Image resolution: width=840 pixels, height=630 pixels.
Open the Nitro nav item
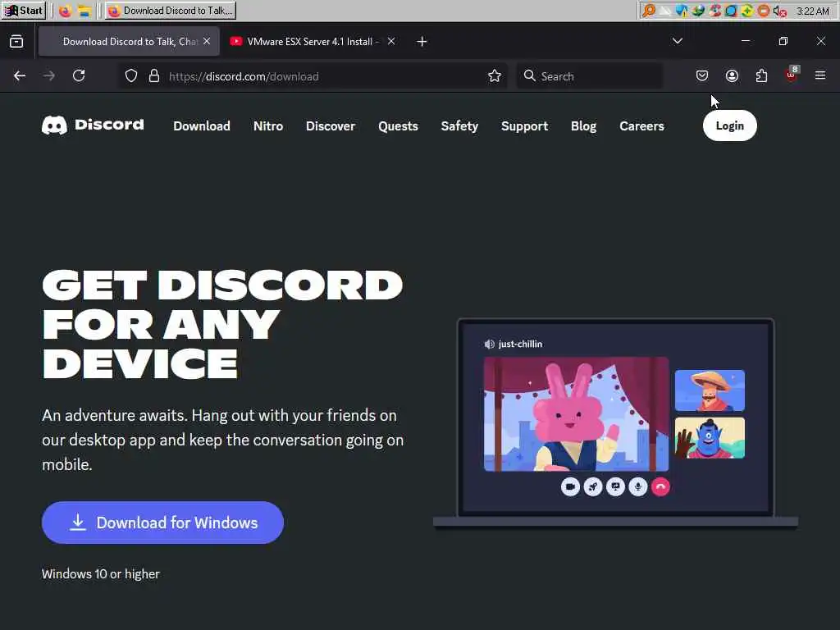(x=268, y=126)
